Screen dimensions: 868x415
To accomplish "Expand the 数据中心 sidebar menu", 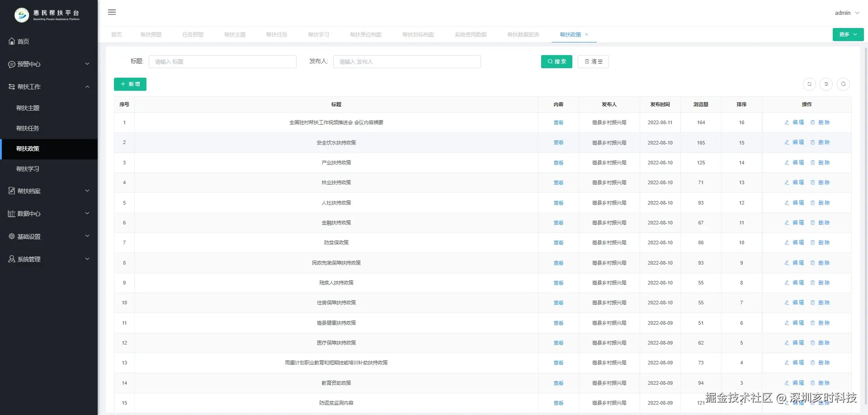I will pyautogui.click(x=49, y=214).
